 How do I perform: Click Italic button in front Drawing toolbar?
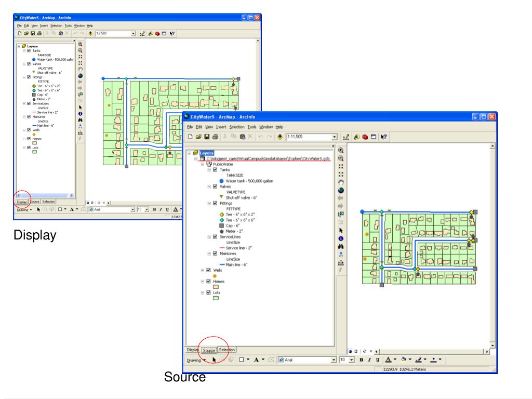click(x=369, y=360)
